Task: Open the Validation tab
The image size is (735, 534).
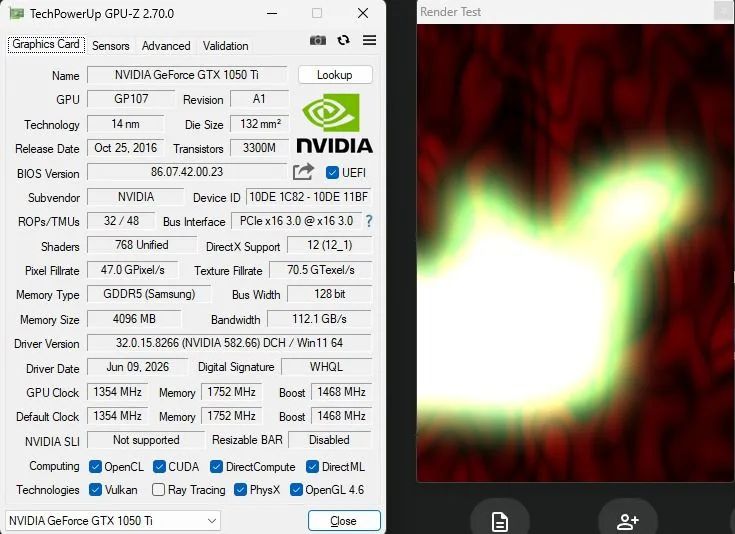Action: 225,46
